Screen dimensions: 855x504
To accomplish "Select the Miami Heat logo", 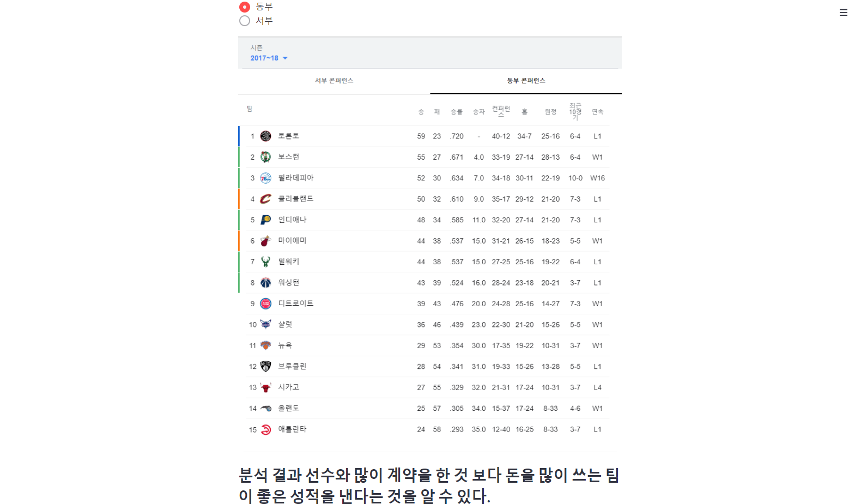I will click(x=266, y=240).
